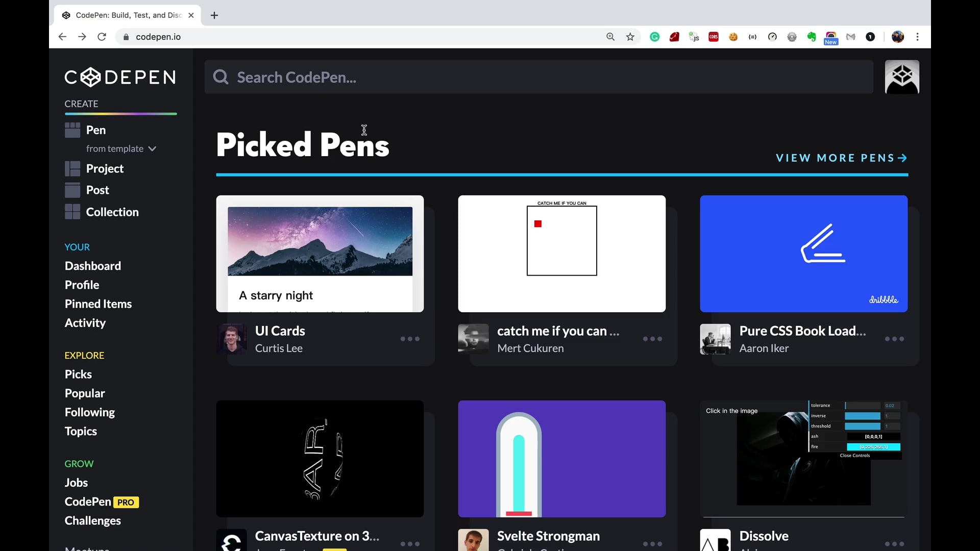Go to Popular in Explore section
Screen dimensions: 980x551
coord(85,393)
